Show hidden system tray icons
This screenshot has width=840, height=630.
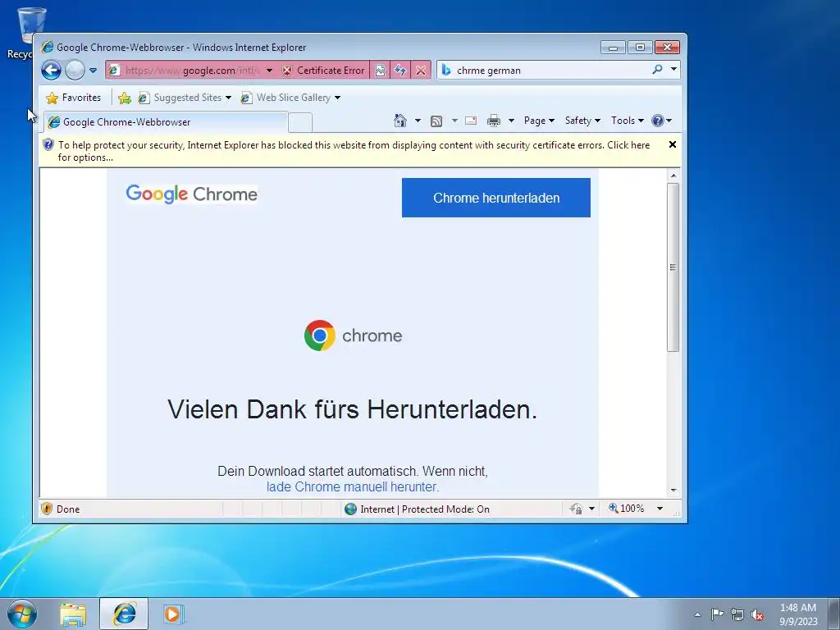coord(697,614)
